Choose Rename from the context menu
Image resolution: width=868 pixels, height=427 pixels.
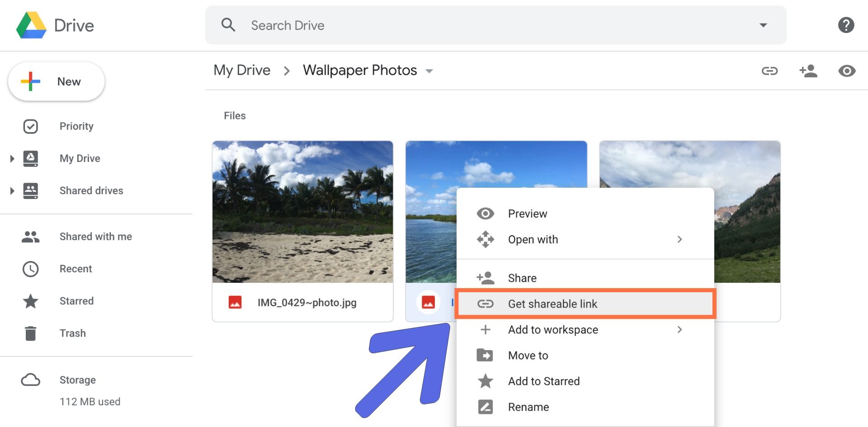click(528, 407)
